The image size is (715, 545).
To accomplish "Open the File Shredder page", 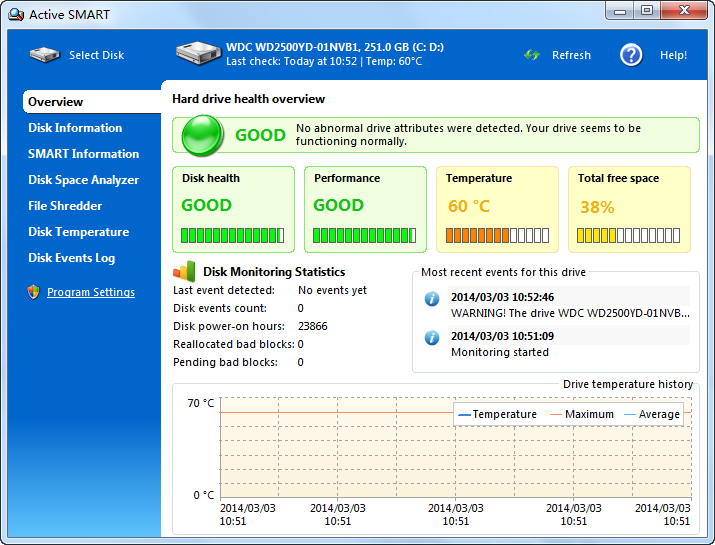I will [65, 206].
